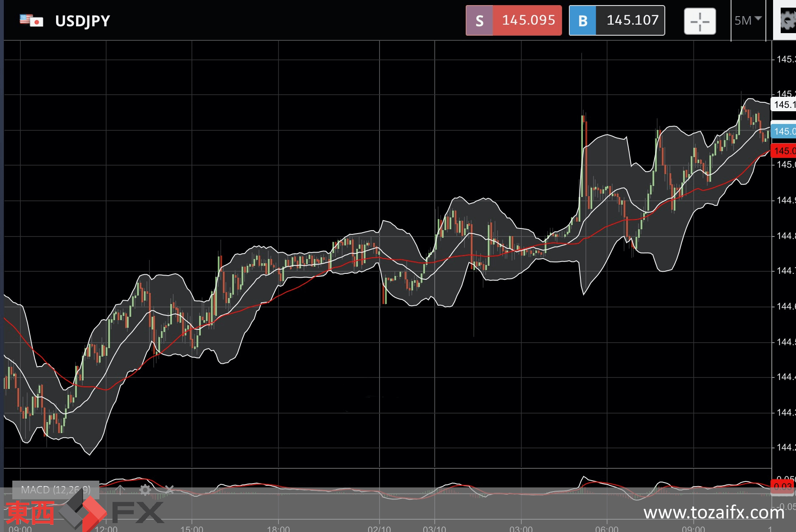The height and width of the screenshot is (532, 796).
Task: Click the Buy button at 145.107
Action: [x=617, y=20]
